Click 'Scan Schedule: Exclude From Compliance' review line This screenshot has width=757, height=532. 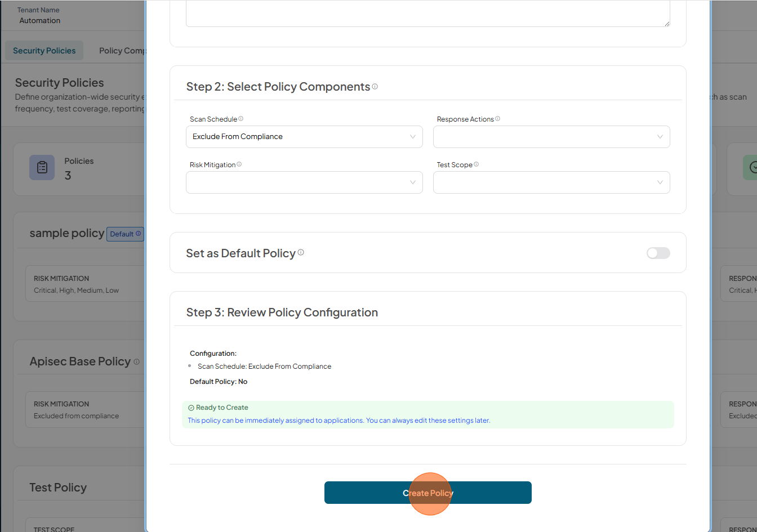coord(264,366)
